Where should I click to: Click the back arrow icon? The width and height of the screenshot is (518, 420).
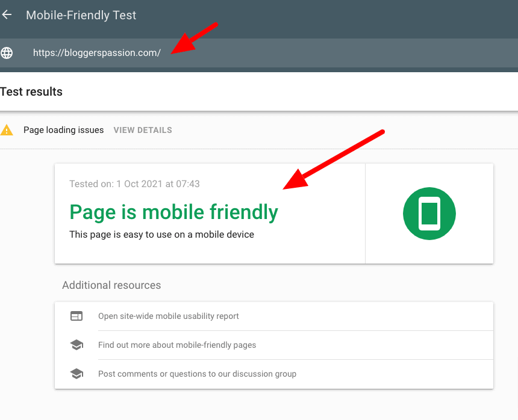coord(7,14)
